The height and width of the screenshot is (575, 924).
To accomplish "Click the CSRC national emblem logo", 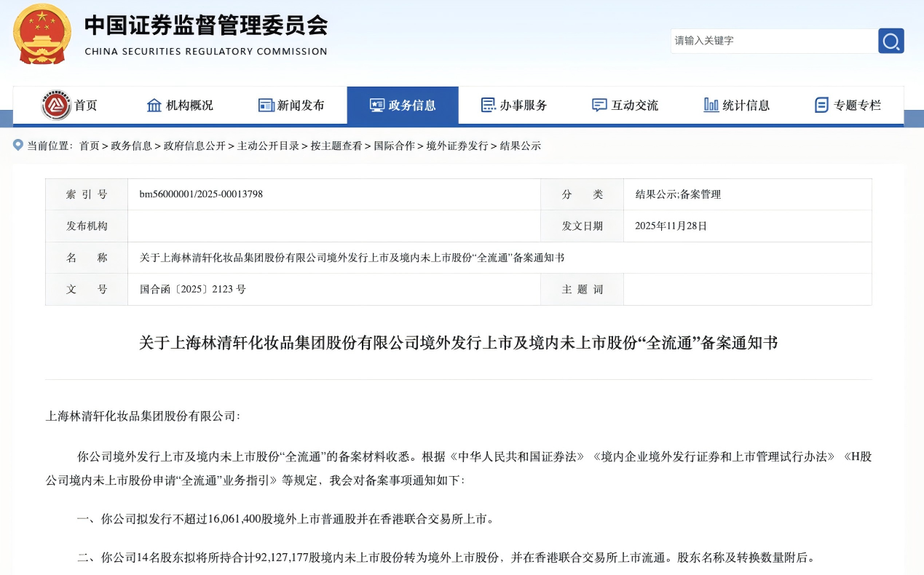I will tap(42, 34).
